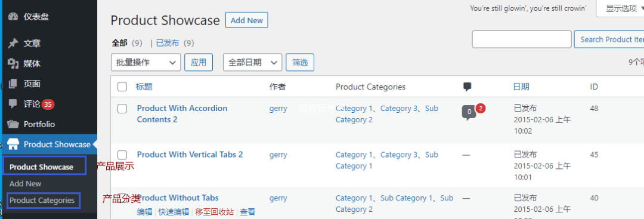Focus the product search input field
Image resolution: width=644 pixels, height=219 pixels.
tap(522, 39)
